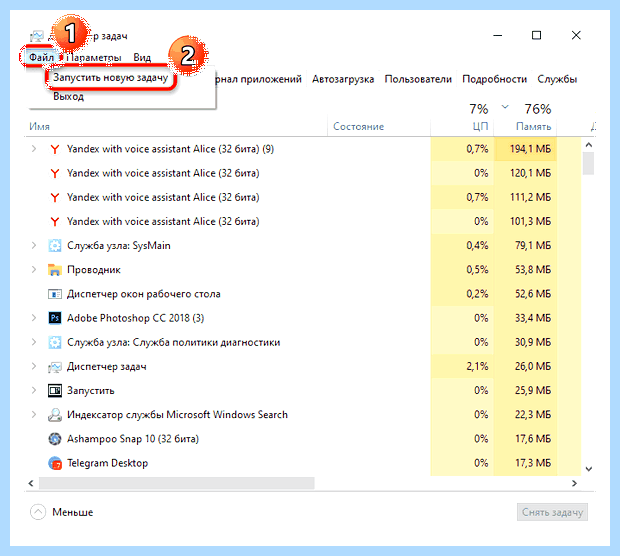Image resolution: width=620 pixels, height=556 pixels.
Task: Click the 101,3 МБ memory value
Action: (530, 221)
